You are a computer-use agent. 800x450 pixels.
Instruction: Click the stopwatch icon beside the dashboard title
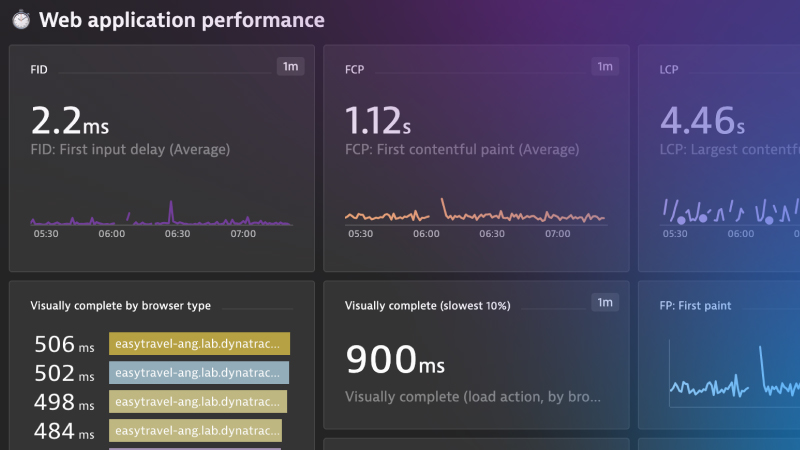pyautogui.click(x=20, y=20)
